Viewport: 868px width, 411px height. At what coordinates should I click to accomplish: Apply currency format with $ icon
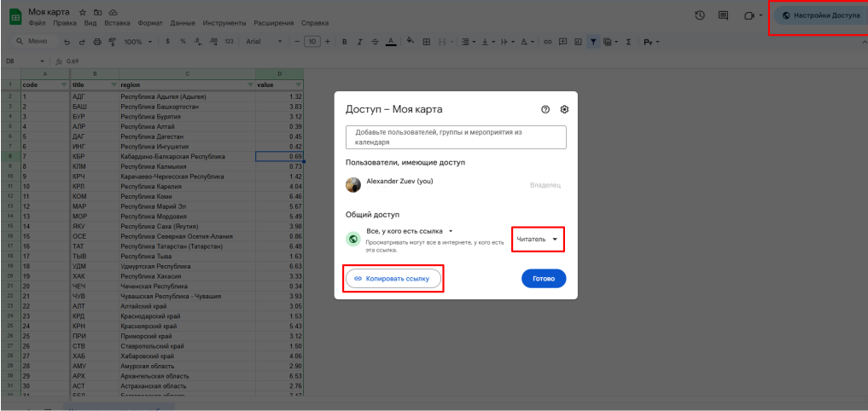click(x=167, y=42)
